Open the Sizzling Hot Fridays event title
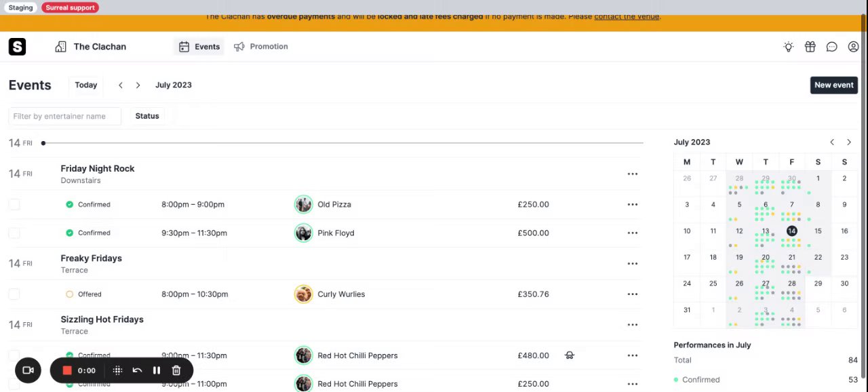 pos(102,319)
